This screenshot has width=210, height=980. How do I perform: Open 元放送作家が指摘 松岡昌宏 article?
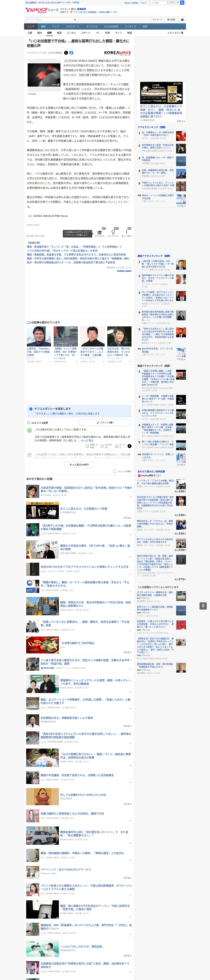pyautogui.click(x=86, y=489)
